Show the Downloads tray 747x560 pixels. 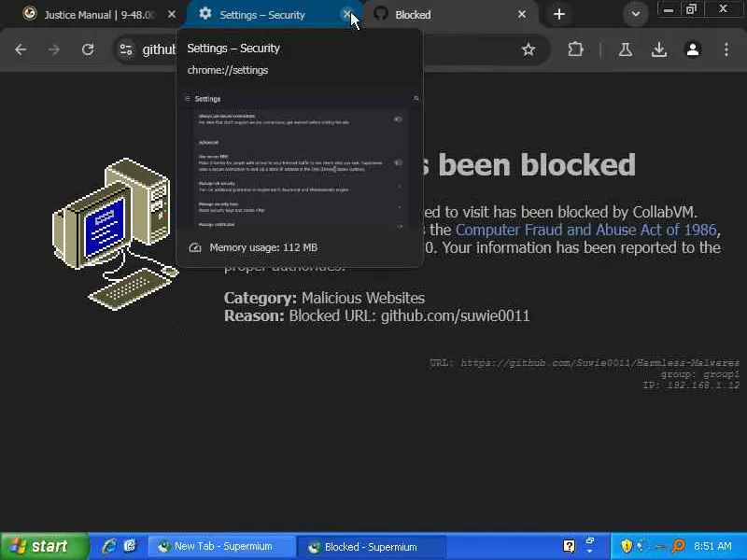659,49
